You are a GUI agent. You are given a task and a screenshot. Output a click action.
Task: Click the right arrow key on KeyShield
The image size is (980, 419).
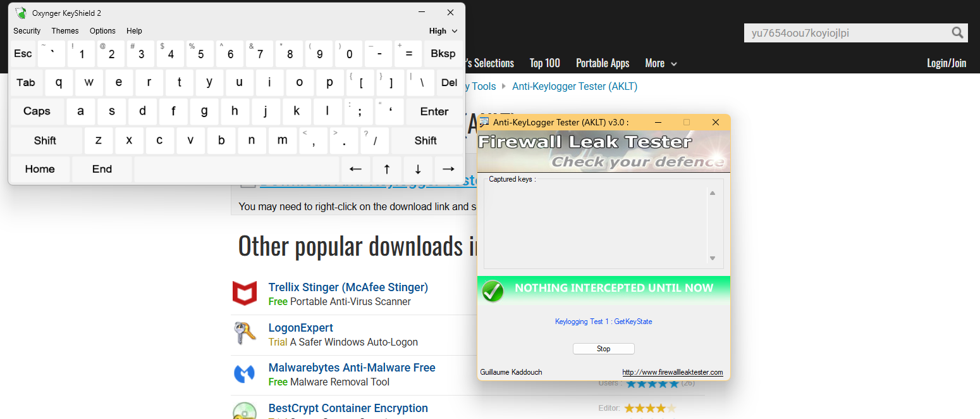448,169
